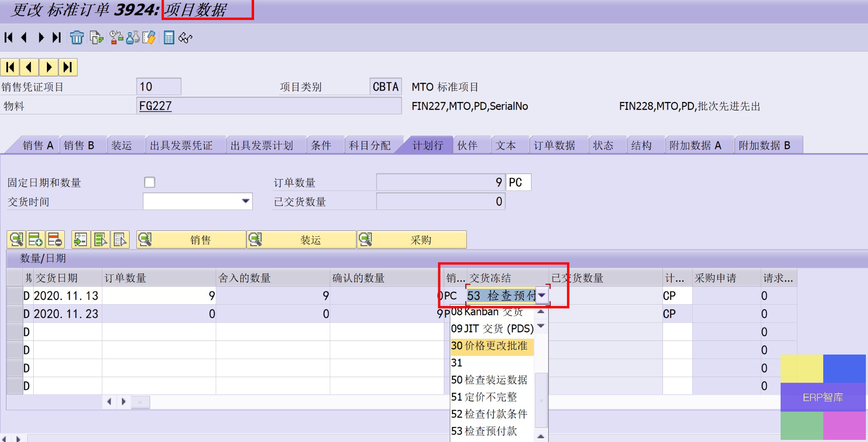The height and width of the screenshot is (442, 868).
Task: Click the glasses display icon
Action: [185, 38]
